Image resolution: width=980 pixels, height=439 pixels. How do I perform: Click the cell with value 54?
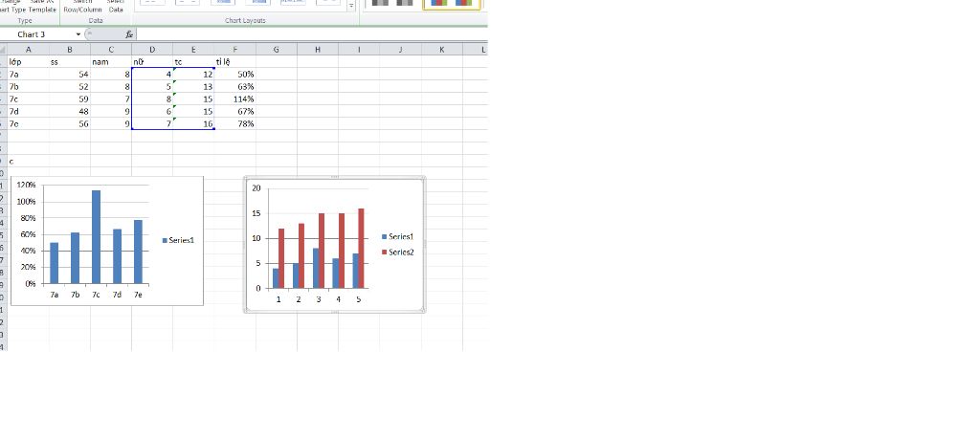click(69, 75)
